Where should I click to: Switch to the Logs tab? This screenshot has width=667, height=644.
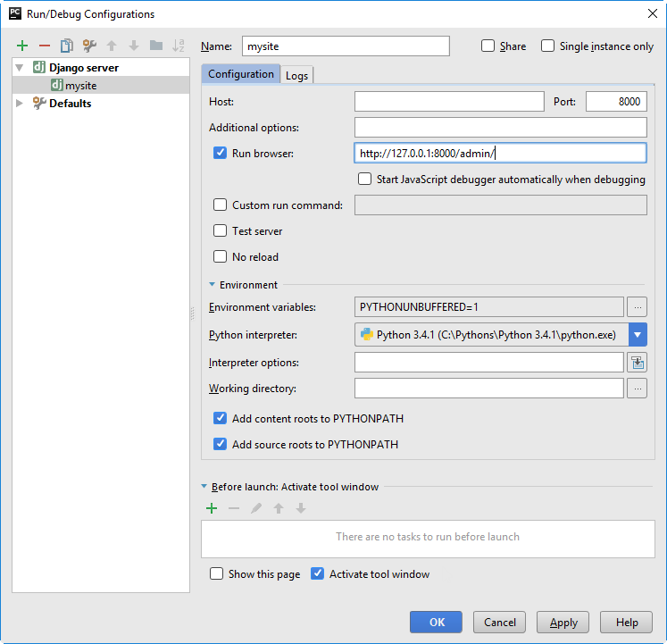click(296, 75)
